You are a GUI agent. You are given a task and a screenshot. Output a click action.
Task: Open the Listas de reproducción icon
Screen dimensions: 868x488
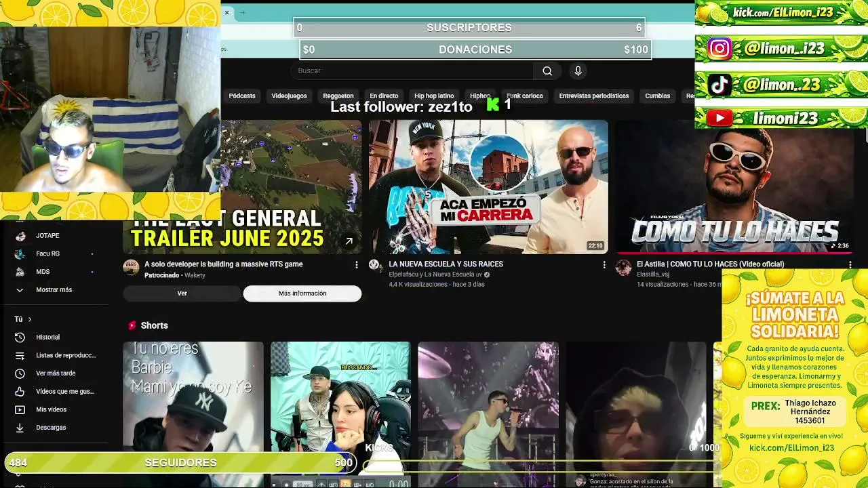pyautogui.click(x=20, y=355)
